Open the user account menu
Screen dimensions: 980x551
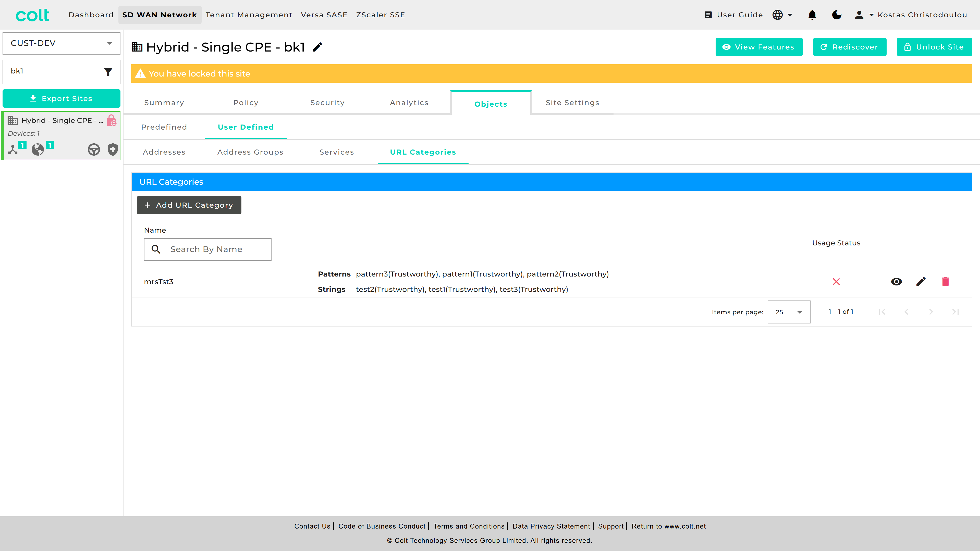[x=910, y=15]
